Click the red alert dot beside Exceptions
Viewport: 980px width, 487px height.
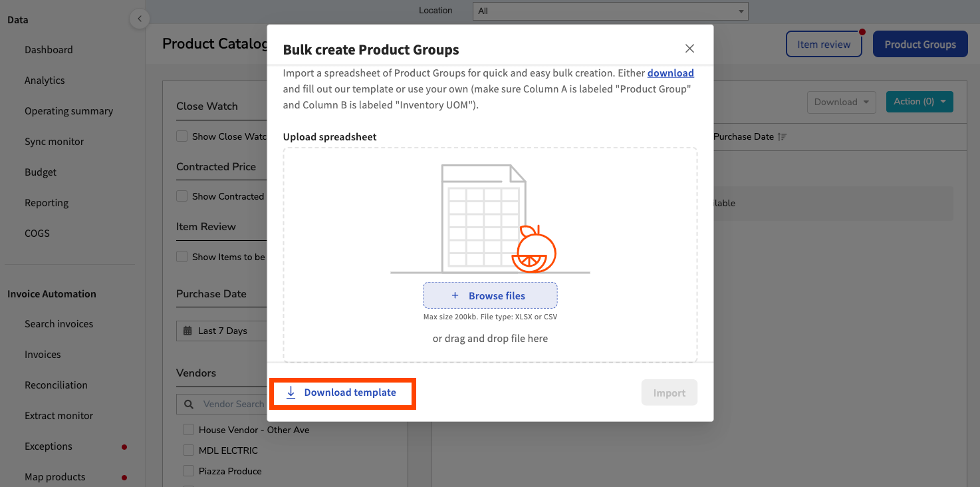[x=124, y=447]
